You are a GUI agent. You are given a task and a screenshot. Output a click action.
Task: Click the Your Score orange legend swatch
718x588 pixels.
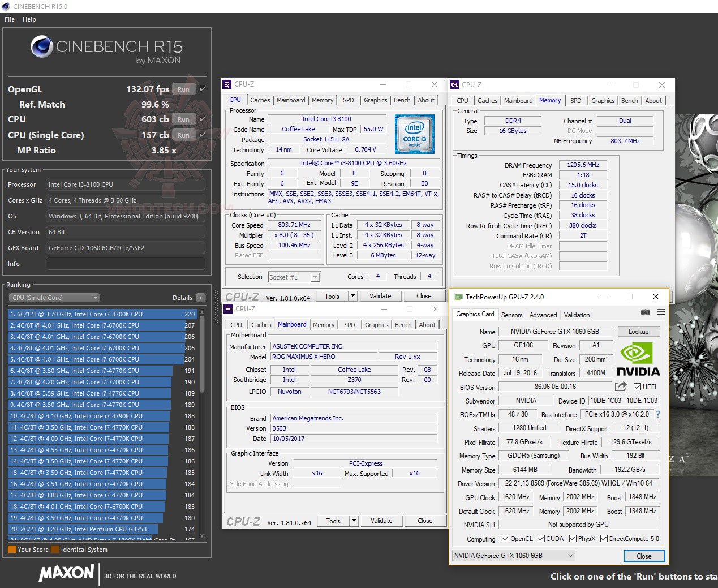click(12, 549)
